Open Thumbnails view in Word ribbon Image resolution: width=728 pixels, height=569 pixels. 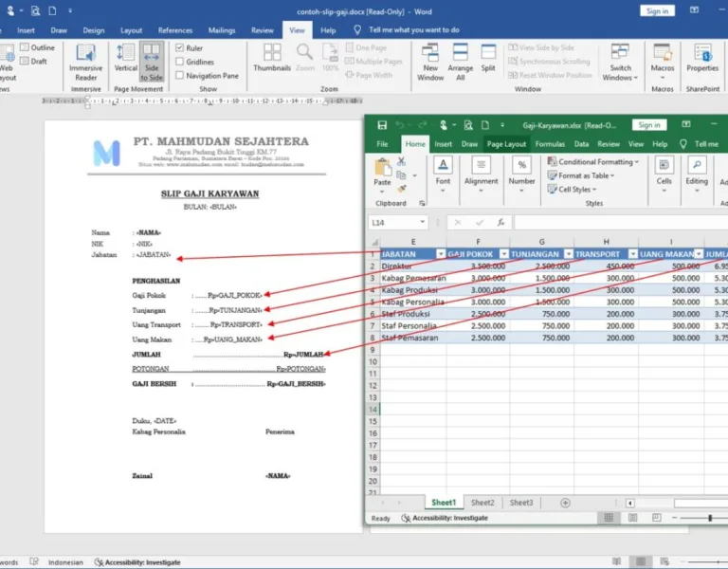click(x=272, y=58)
